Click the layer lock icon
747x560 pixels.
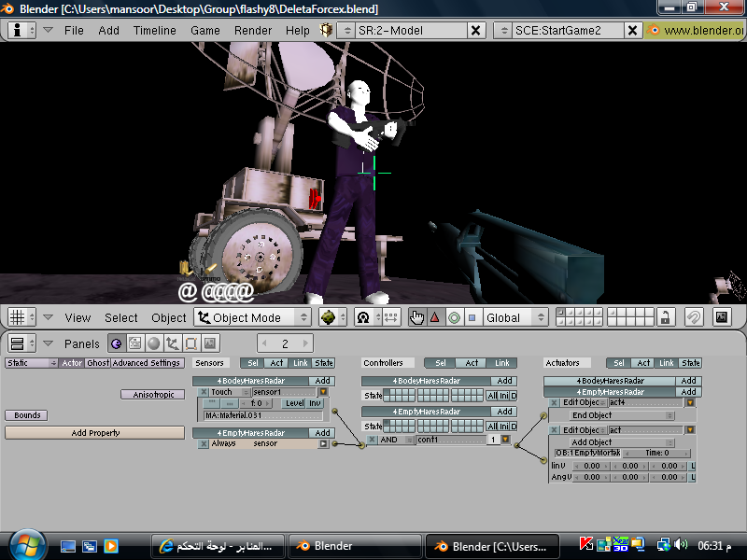pyautogui.click(x=665, y=317)
